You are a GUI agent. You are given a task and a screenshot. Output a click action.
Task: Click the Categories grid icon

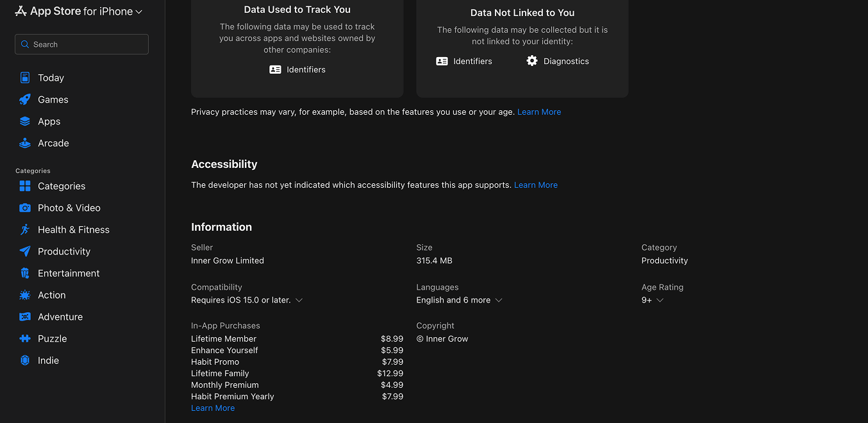[x=25, y=186]
